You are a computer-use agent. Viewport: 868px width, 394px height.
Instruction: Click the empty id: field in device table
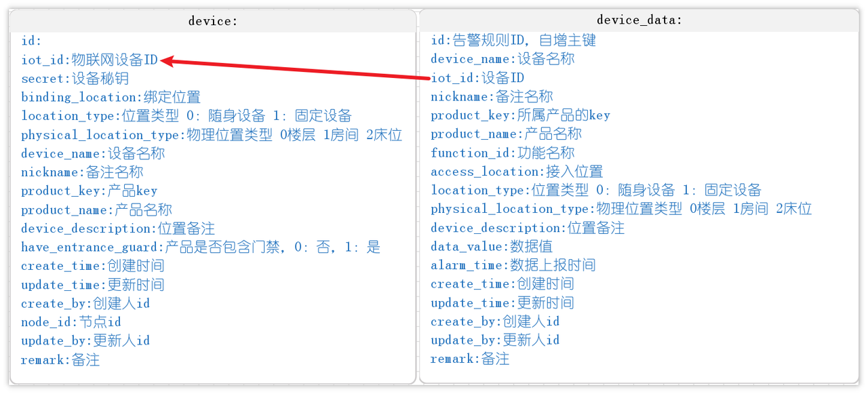(x=31, y=41)
